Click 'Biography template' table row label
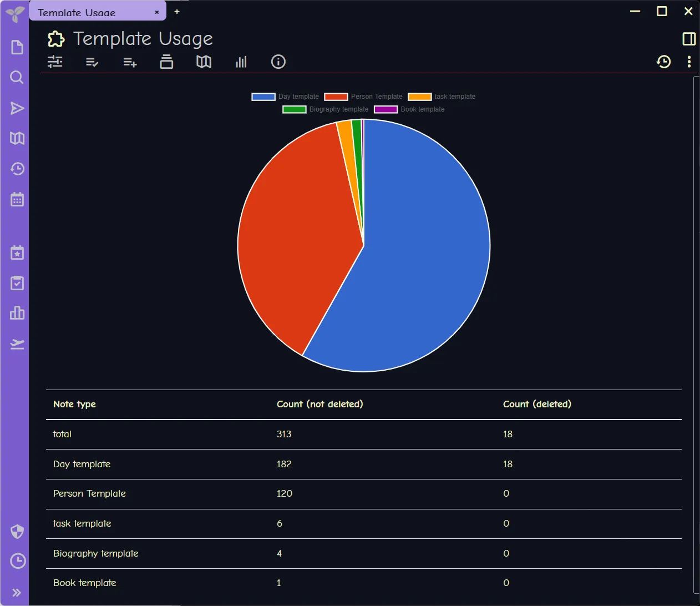The image size is (700, 606). [x=95, y=553]
